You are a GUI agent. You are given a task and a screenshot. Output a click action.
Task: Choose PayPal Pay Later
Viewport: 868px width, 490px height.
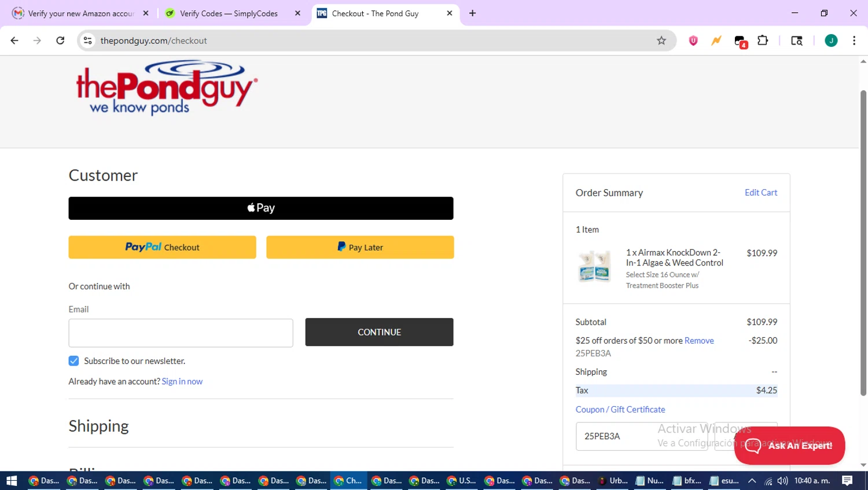[360, 247]
